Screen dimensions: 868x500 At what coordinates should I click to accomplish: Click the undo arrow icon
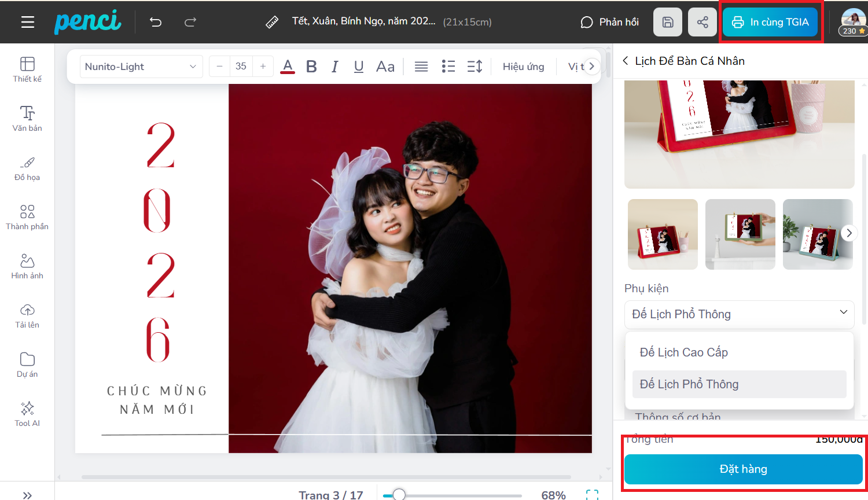(x=156, y=22)
